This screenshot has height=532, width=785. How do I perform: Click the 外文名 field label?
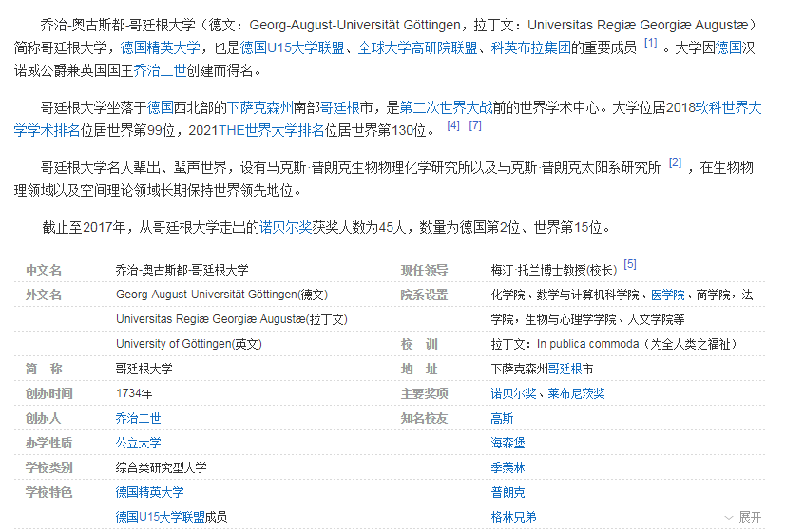44,294
